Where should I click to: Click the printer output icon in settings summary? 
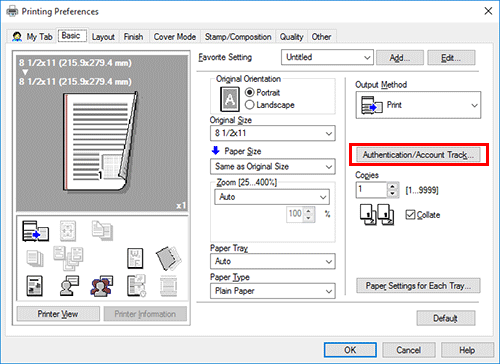coord(35,231)
